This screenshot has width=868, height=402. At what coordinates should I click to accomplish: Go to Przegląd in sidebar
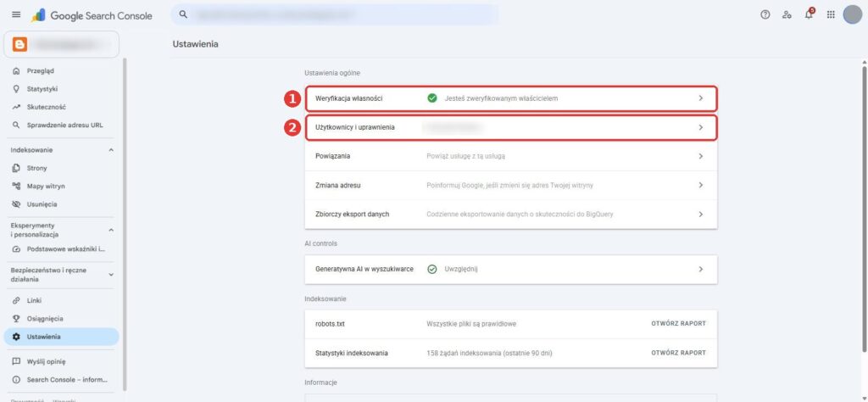(x=61, y=71)
